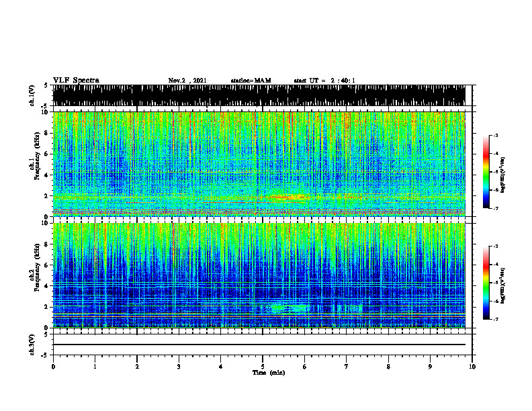Image resolution: width=532 pixels, height=411 pixels.
Task: Click the ch.1 spectrogram colorbar
Action: [486, 171]
